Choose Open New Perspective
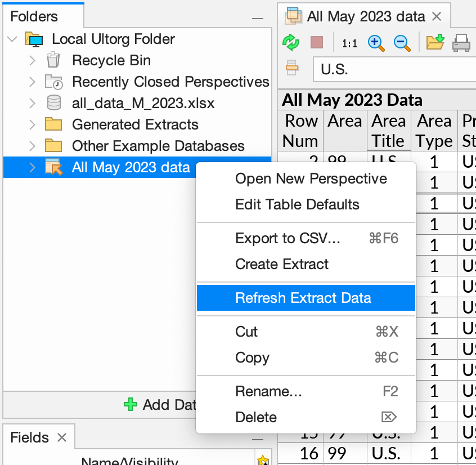 [x=311, y=178]
